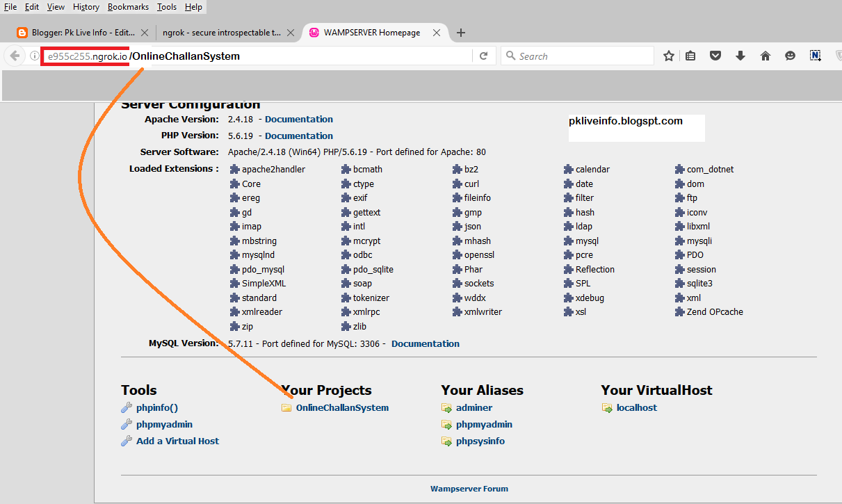
Task: Click the com_dotnet extension text
Action: (x=711, y=170)
